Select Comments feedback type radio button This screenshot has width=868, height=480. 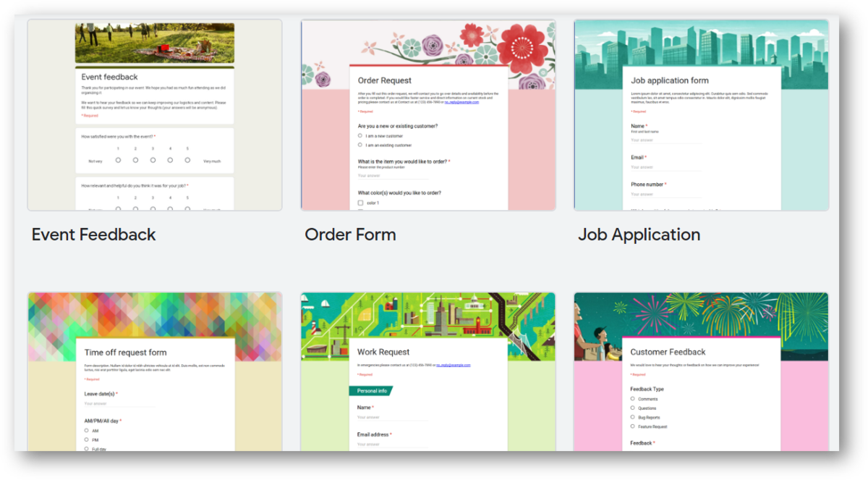(x=633, y=399)
